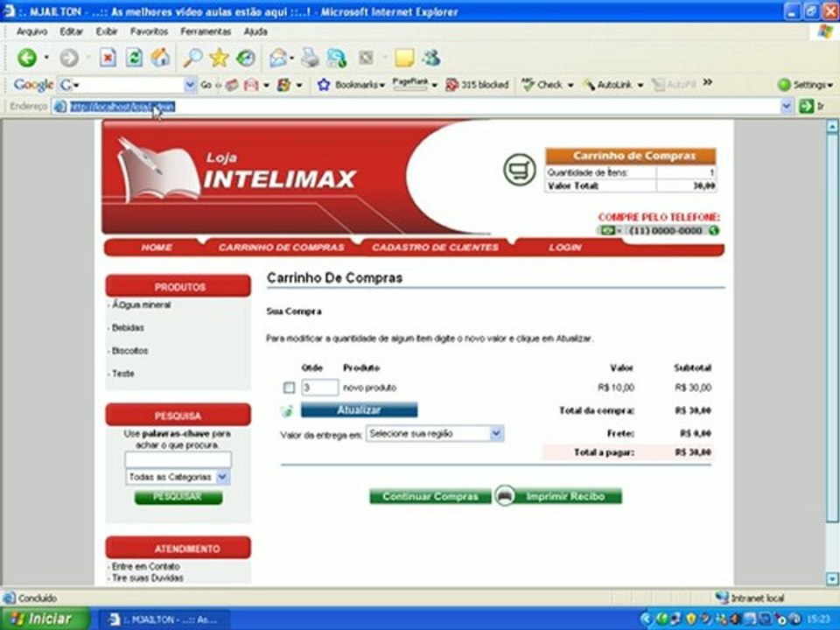Open the Entre em Contato link
The width and height of the screenshot is (840, 630).
click(145, 566)
